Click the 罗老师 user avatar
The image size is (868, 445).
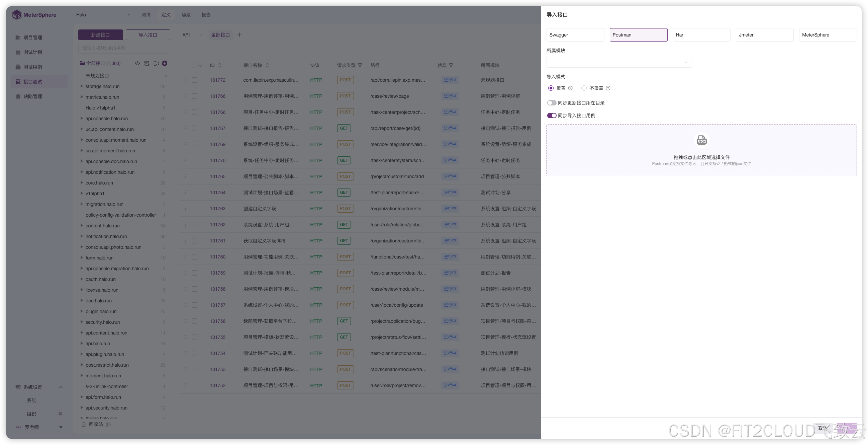(x=18, y=427)
